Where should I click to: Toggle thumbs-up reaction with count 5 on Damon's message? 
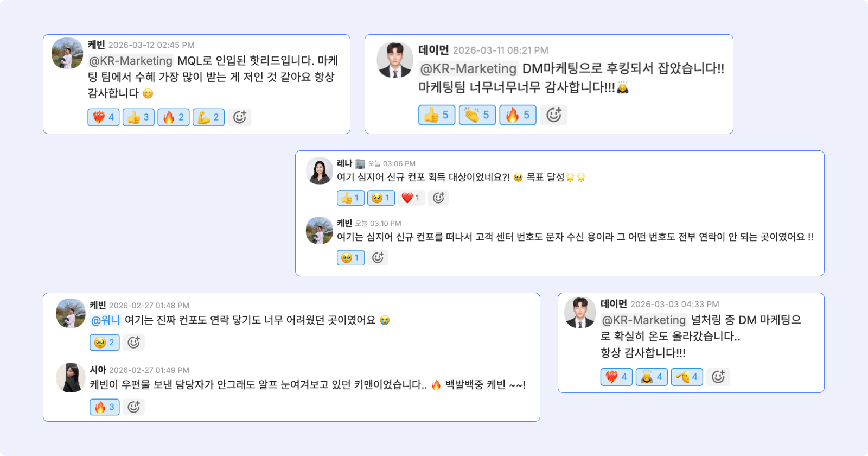coord(437,115)
